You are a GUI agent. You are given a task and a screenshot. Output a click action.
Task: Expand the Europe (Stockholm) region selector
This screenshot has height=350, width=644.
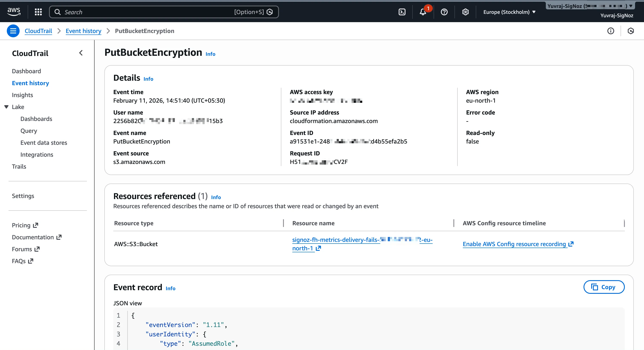(x=509, y=12)
